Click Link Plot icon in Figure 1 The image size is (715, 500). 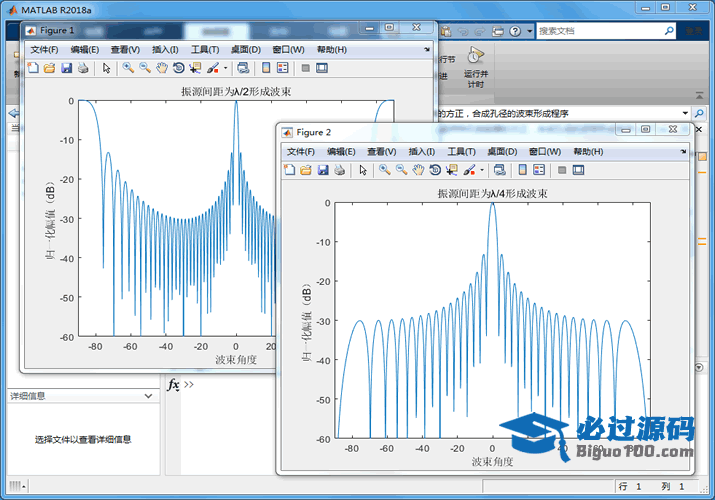tap(243, 68)
